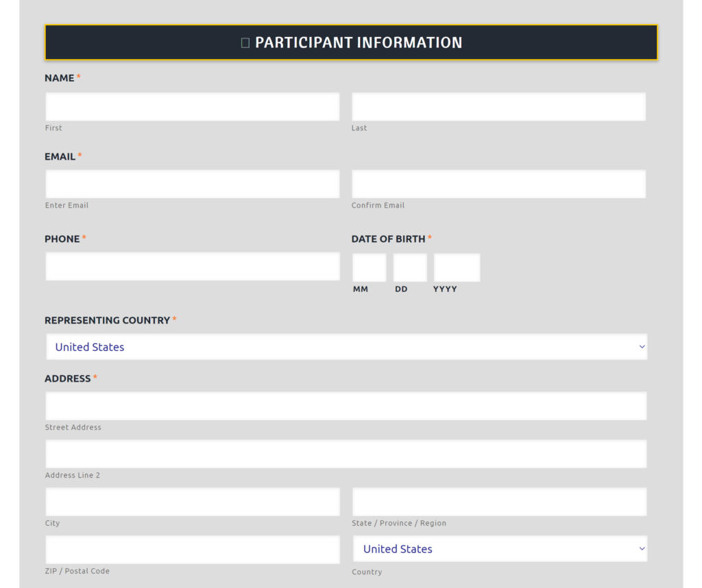Click the Address Line 2 field

click(x=346, y=454)
